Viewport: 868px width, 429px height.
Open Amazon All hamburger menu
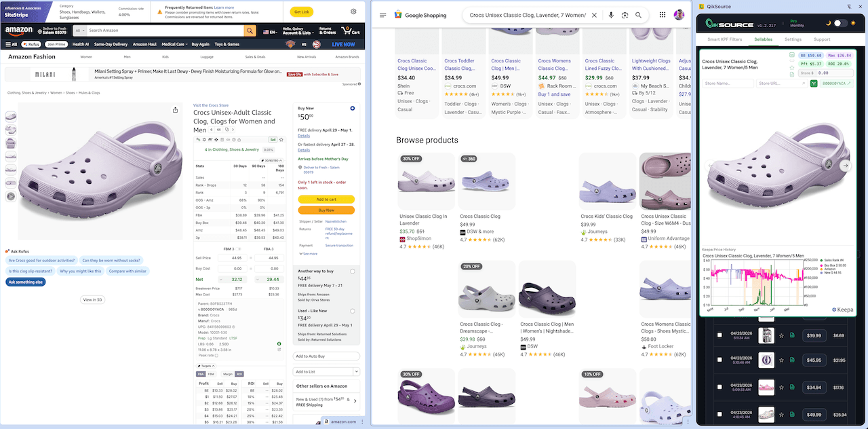pos(11,44)
